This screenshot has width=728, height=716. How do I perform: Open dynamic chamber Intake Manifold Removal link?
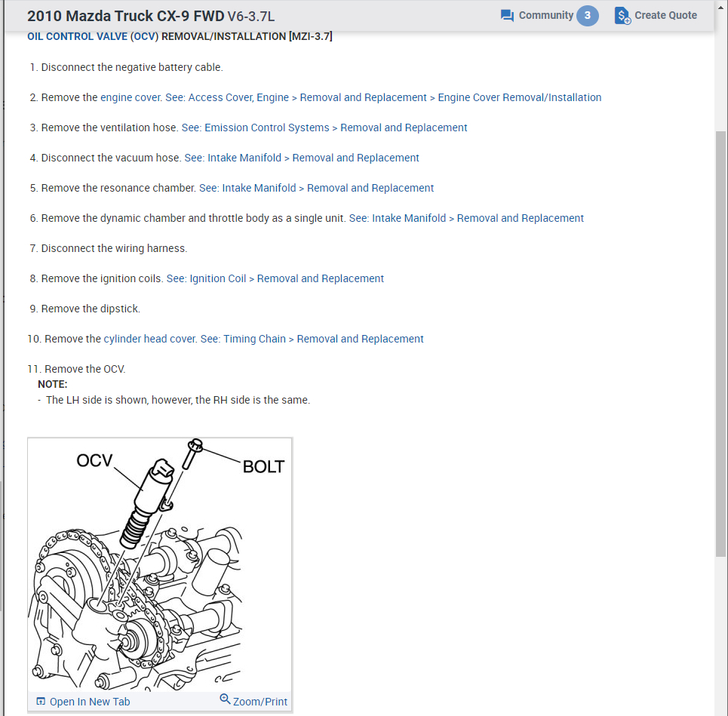pos(467,218)
